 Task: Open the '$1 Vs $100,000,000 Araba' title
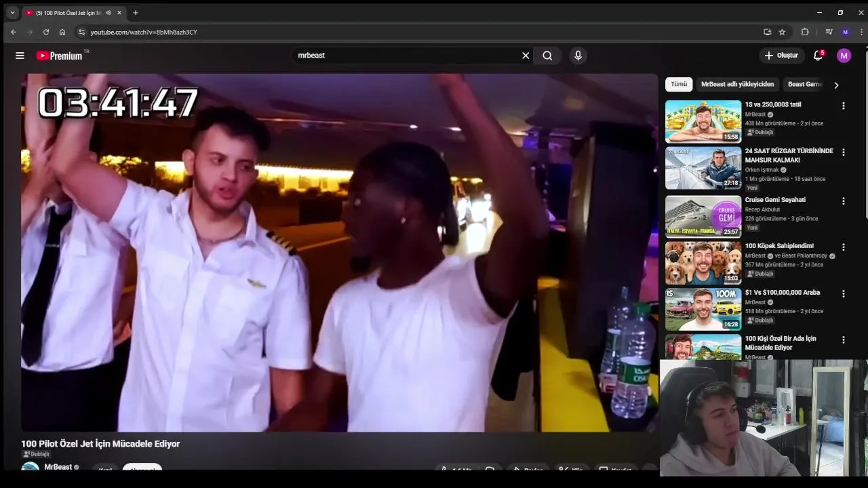click(783, 293)
